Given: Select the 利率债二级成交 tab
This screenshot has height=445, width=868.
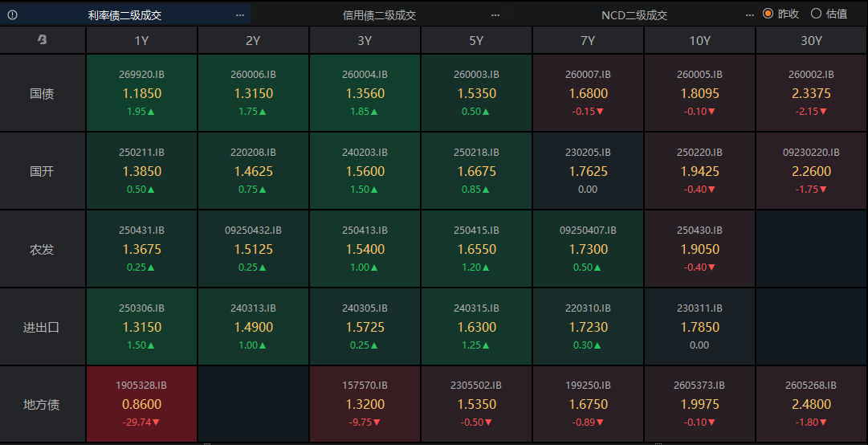Looking at the screenshot, I should 124,15.
